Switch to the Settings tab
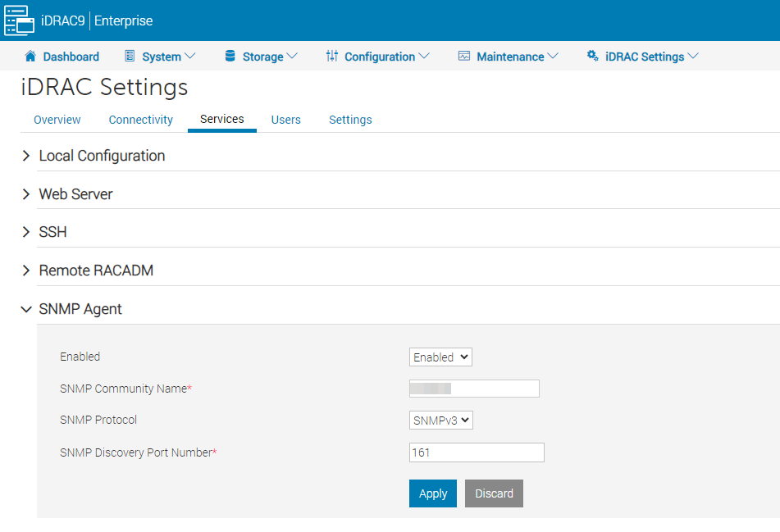This screenshot has width=780, height=532. tap(350, 120)
